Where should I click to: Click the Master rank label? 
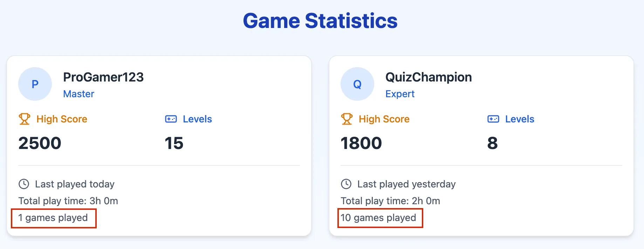[78, 94]
